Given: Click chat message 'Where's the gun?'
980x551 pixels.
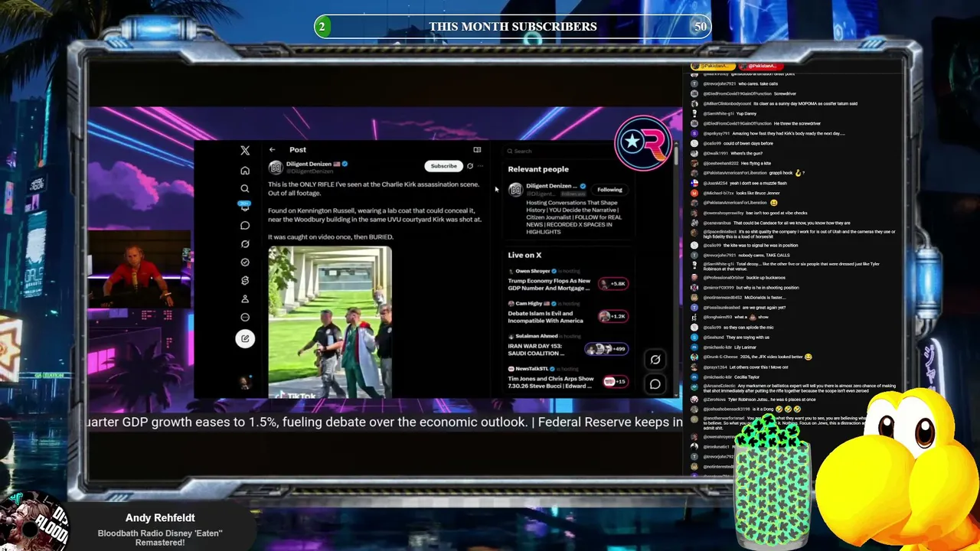Looking at the screenshot, I should [x=746, y=153].
